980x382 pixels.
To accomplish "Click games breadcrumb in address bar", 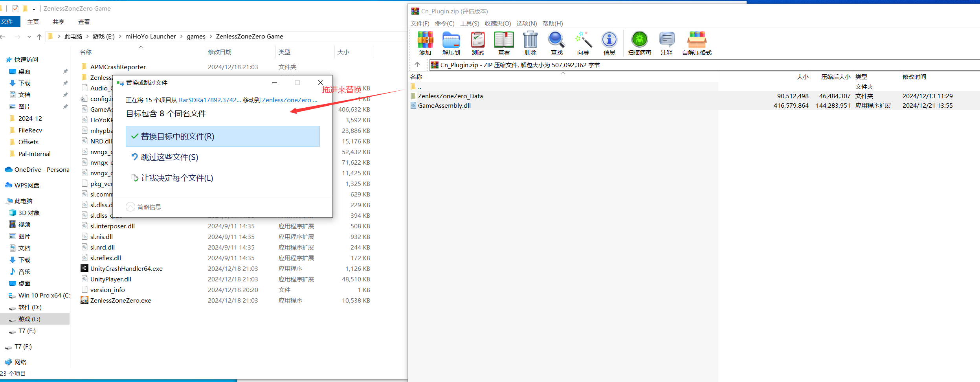I will coord(196,36).
